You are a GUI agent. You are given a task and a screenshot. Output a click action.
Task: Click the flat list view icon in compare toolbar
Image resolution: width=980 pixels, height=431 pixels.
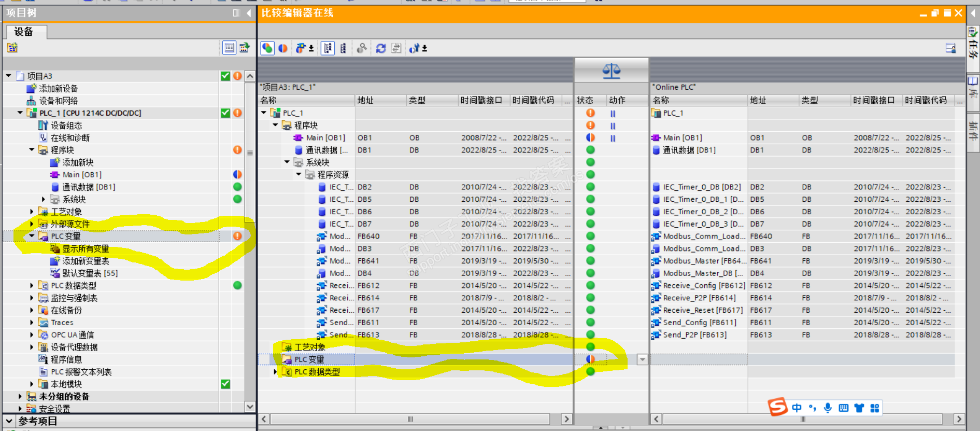[343, 48]
